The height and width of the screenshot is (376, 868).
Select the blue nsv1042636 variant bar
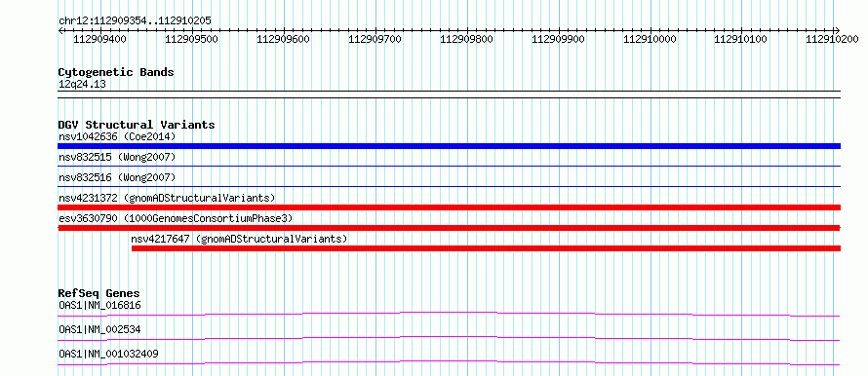[x=449, y=146]
